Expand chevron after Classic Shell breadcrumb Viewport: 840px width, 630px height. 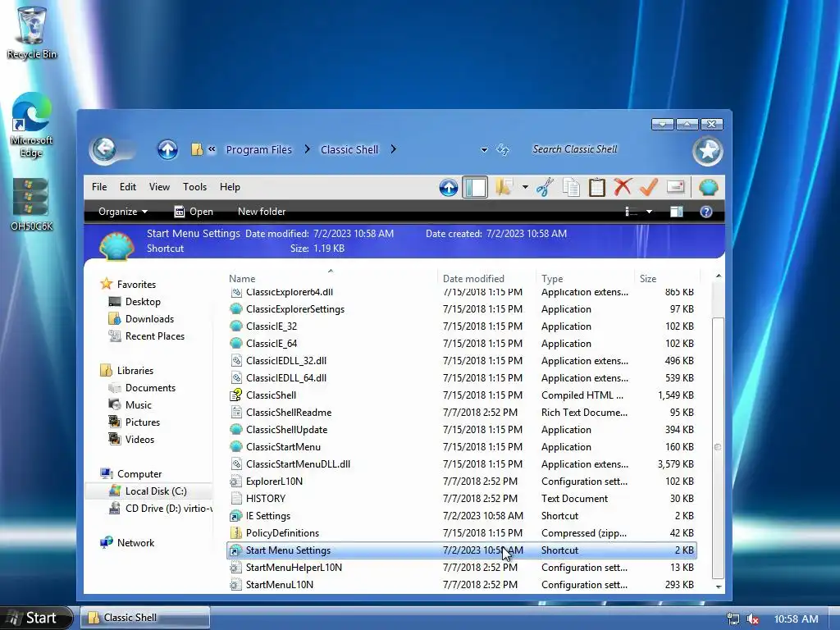pyautogui.click(x=393, y=149)
